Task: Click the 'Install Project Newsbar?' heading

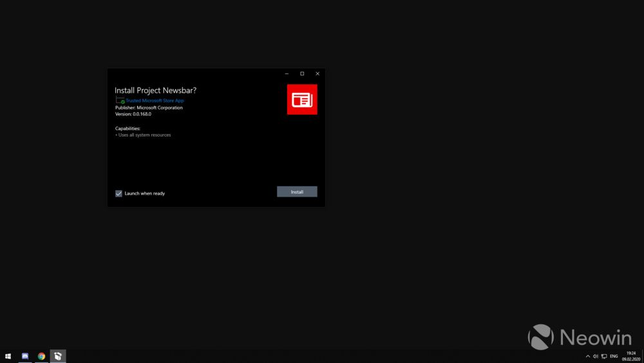Action: (156, 90)
